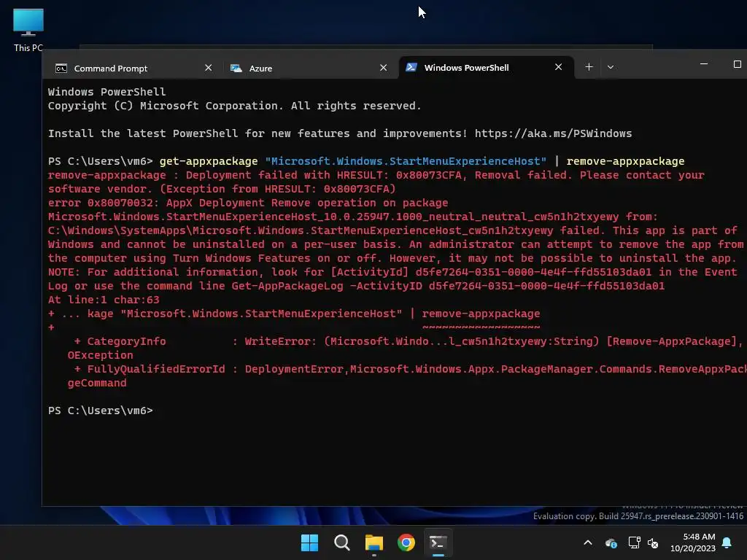Close the Azure tab
The width and height of the screenshot is (747, 560).
384,68
